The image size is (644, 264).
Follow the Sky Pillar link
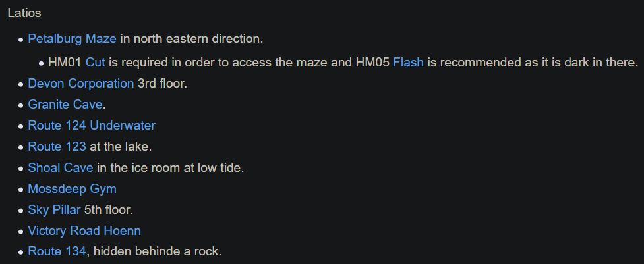[54, 210]
